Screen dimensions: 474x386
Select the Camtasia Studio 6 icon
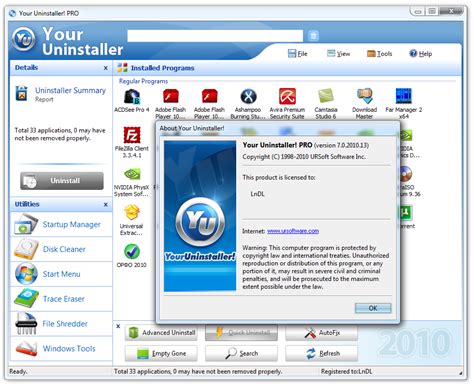(x=326, y=96)
